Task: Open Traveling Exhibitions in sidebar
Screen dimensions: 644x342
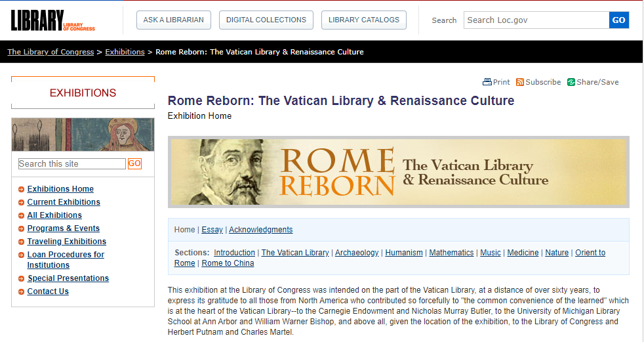Action: point(66,242)
